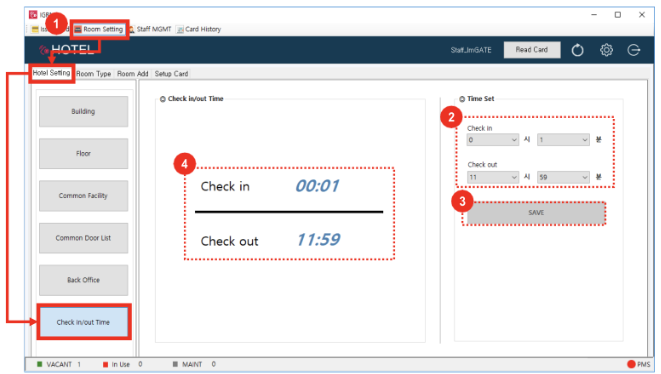Click the VACANT status entry

(x=59, y=364)
